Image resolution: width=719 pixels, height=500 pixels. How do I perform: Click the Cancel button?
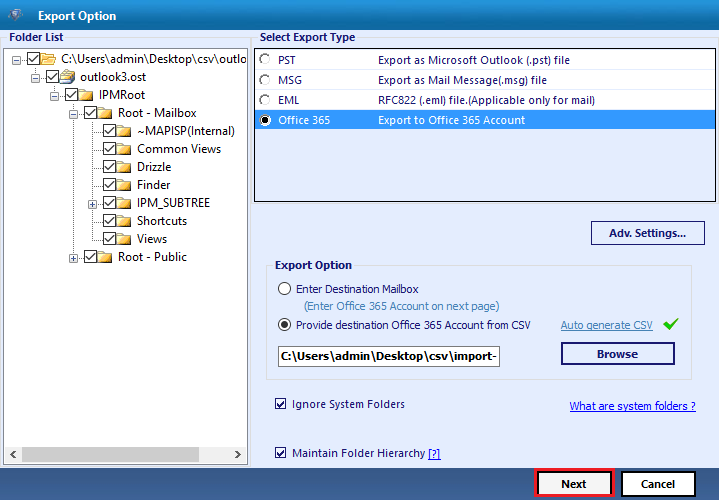658,483
